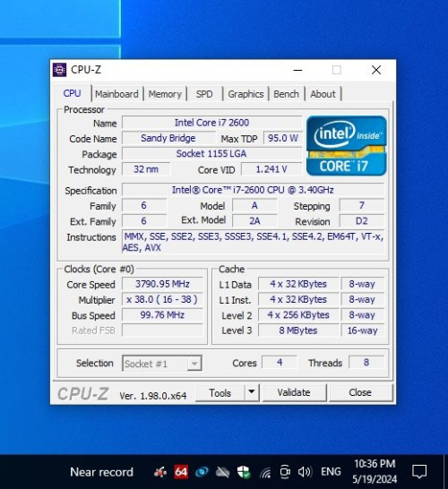Click the empty Rated FSB field
The height and width of the screenshot is (489, 448).
tap(162, 330)
